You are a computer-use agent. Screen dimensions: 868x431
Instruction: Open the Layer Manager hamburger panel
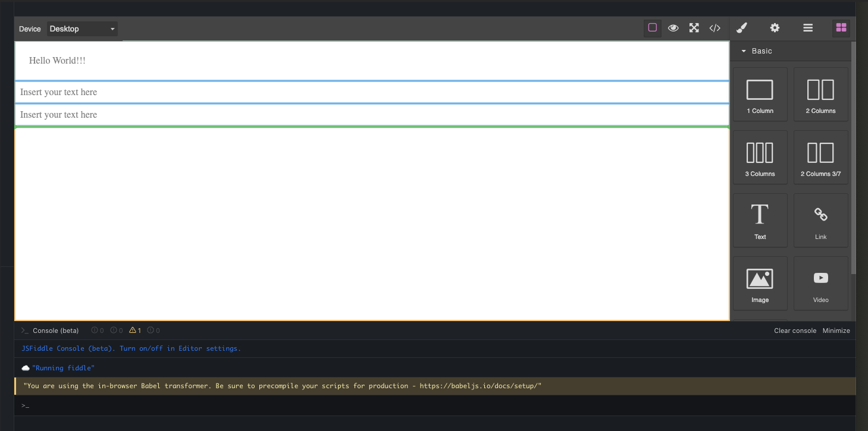coord(807,27)
